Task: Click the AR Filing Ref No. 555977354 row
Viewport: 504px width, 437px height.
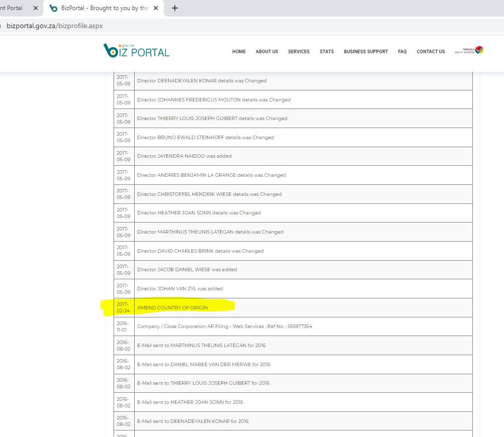Action: click(293, 326)
